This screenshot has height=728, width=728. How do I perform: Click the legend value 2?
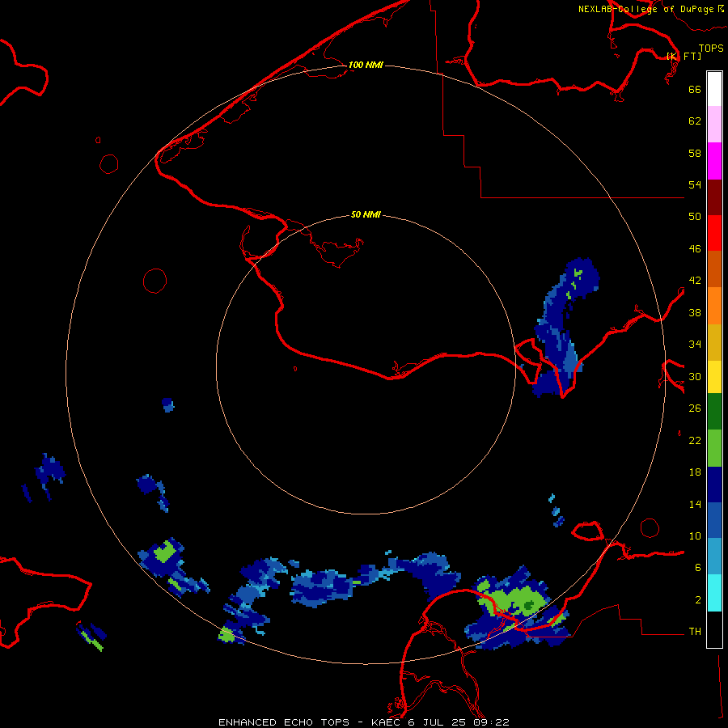(x=698, y=600)
